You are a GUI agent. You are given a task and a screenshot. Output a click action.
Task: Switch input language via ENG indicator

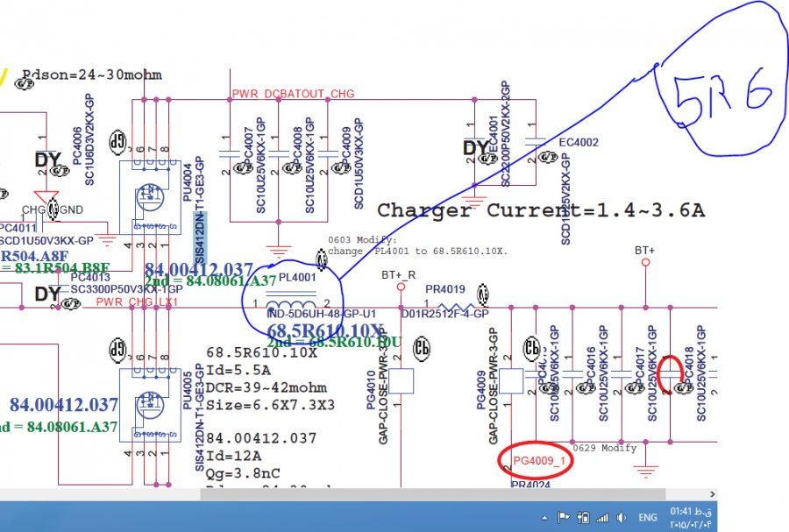pos(648,517)
